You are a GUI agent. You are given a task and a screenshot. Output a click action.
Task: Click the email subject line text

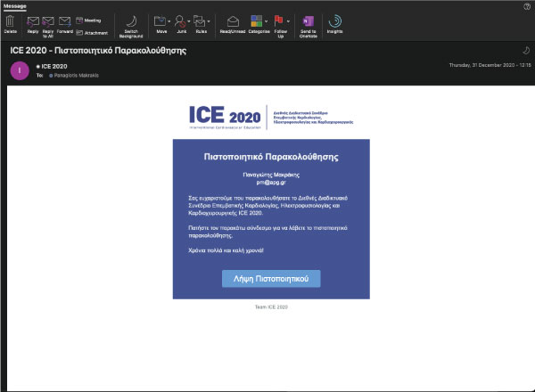[x=98, y=51]
